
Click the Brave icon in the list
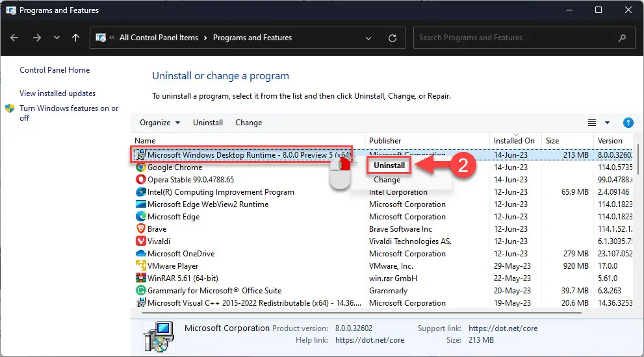(141, 229)
